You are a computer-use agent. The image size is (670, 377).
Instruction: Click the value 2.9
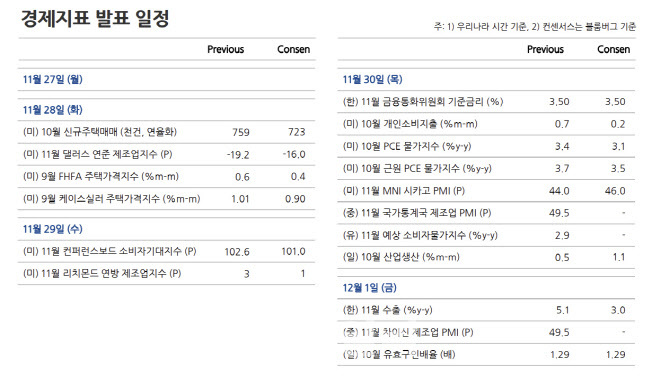point(562,235)
